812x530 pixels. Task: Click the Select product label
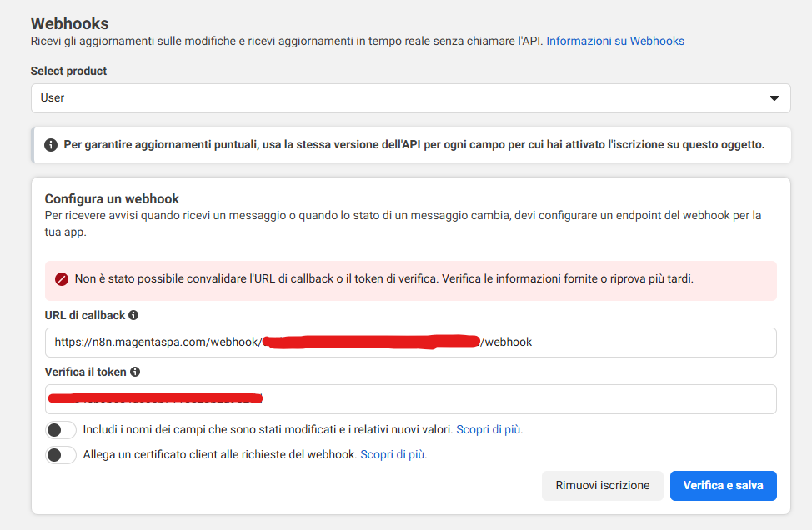(x=68, y=72)
